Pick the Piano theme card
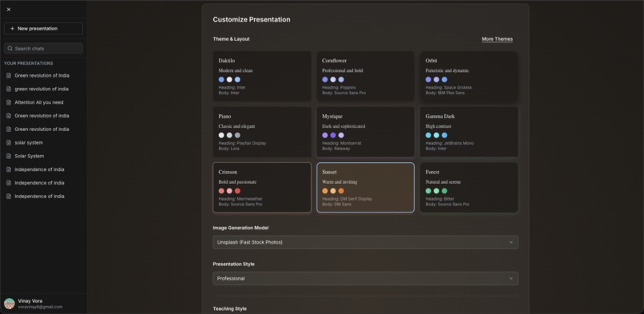The width and height of the screenshot is (644, 314). pyautogui.click(x=261, y=132)
